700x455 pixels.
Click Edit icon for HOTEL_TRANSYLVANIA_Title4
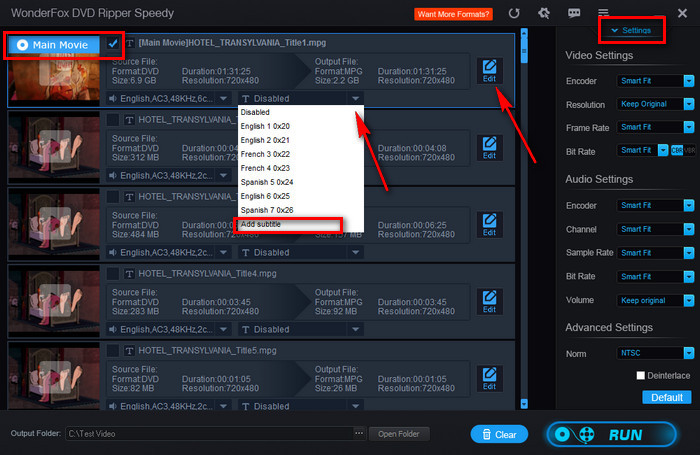click(x=489, y=302)
